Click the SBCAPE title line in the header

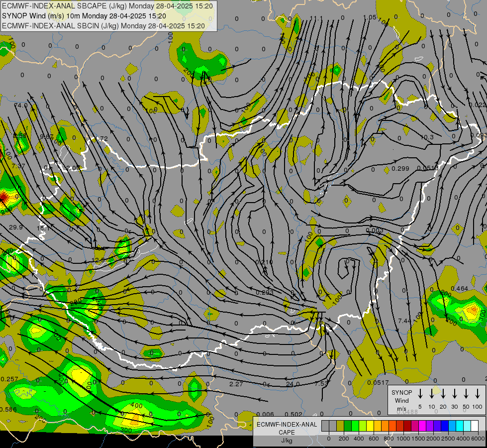click(107, 6)
